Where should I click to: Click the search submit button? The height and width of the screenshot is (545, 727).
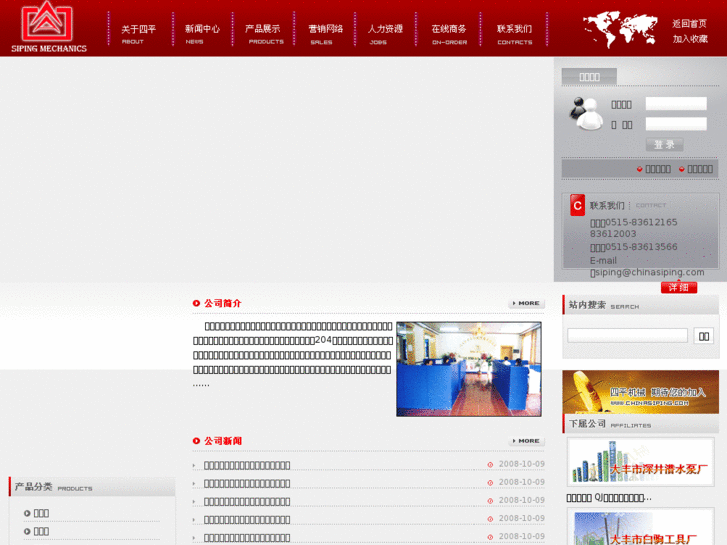tap(704, 336)
